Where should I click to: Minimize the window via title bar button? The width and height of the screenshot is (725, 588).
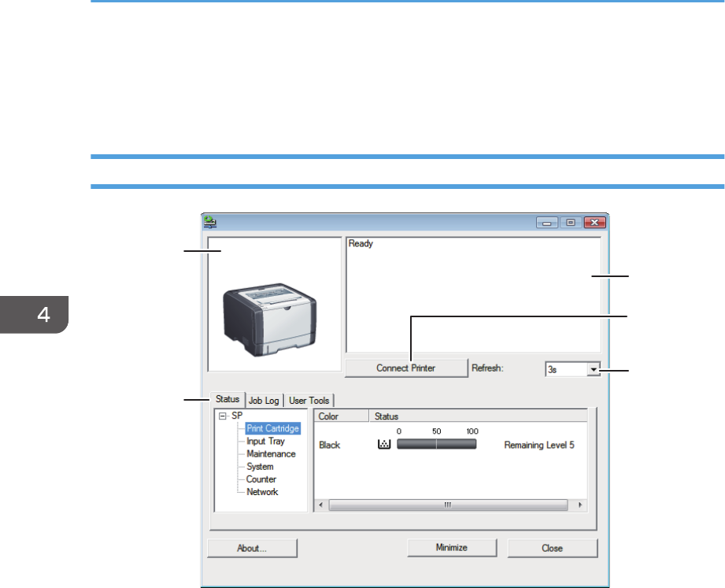(x=547, y=223)
